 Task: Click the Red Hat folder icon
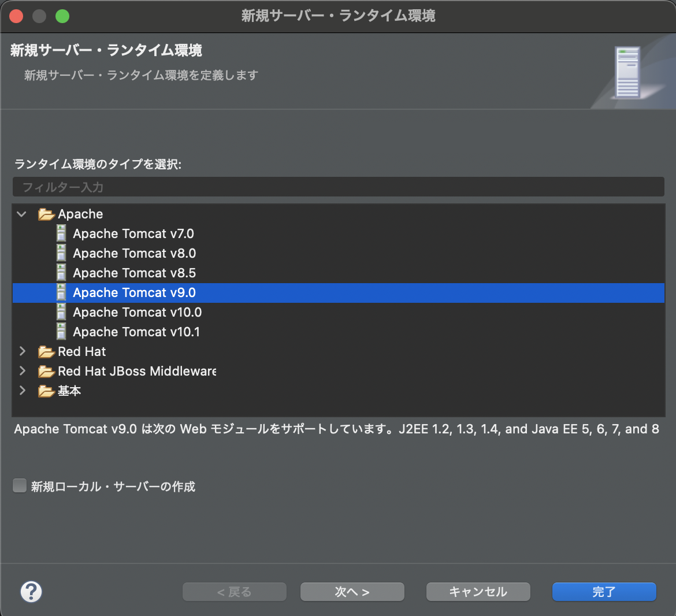(x=46, y=352)
